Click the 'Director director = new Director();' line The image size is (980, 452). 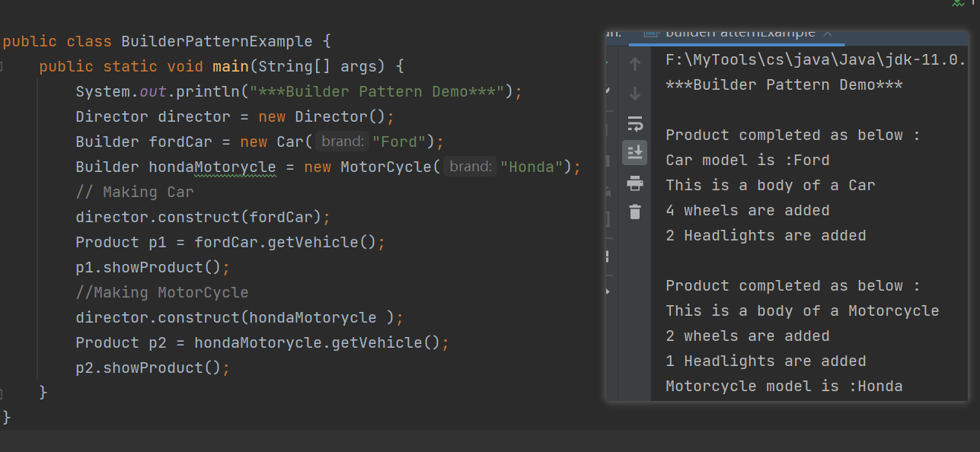235,116
